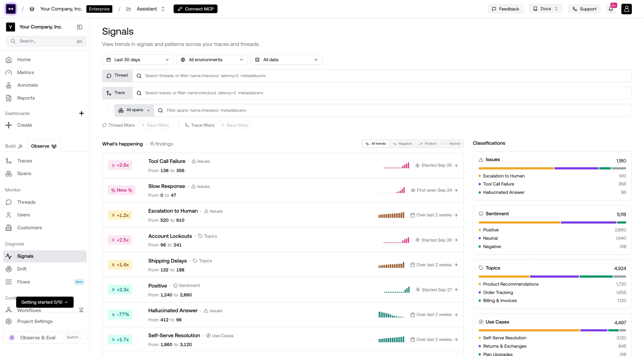Open Spans in the sidebar
Screen dimensions: 644x356
[x=45, y=173]
